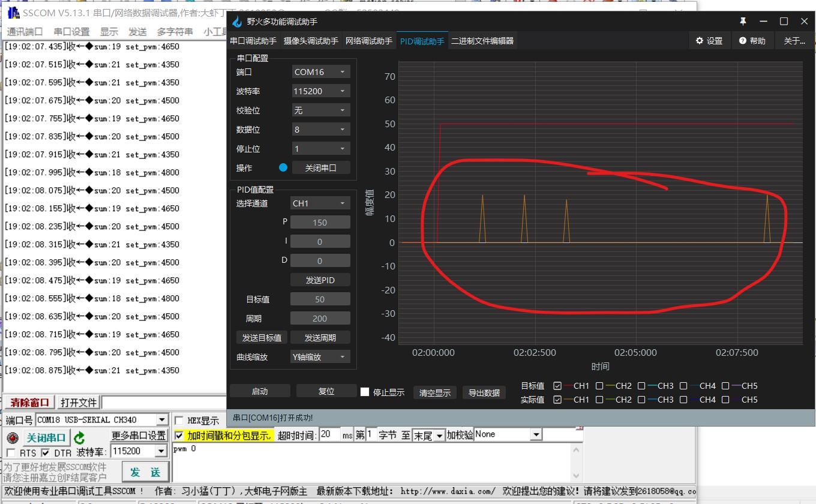Viewport: 816px width, 504px height.
Task: Click 关闭串口 in 野火 assistant
Action: click(321, 168)
